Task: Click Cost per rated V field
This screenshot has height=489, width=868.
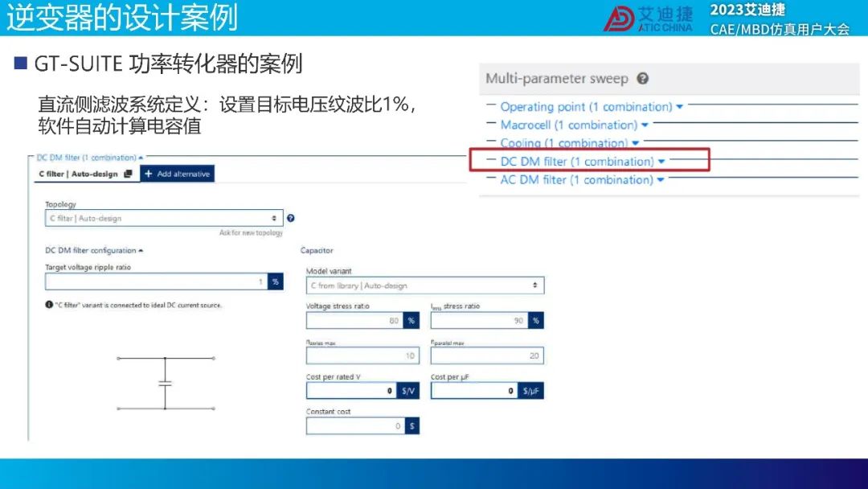Action: click(351, 390)
